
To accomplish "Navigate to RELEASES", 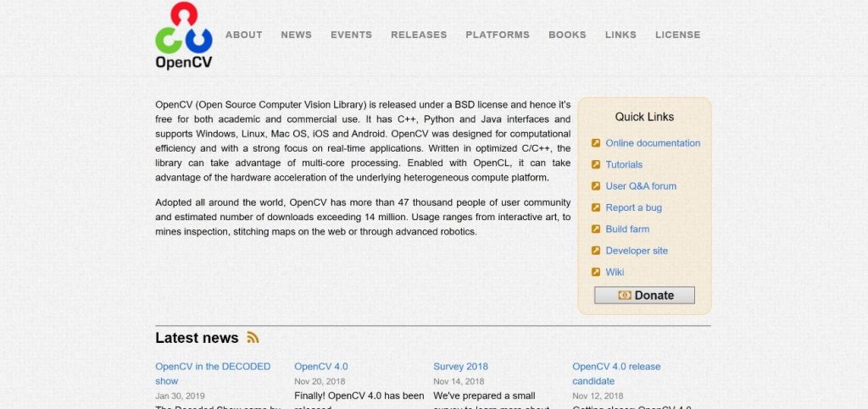I will click(419, 35).
